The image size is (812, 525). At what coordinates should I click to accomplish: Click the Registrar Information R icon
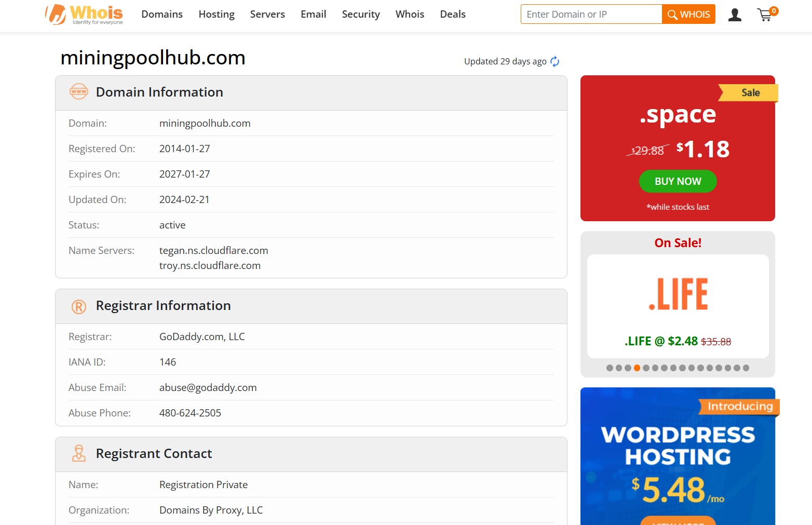pos(79,307)
